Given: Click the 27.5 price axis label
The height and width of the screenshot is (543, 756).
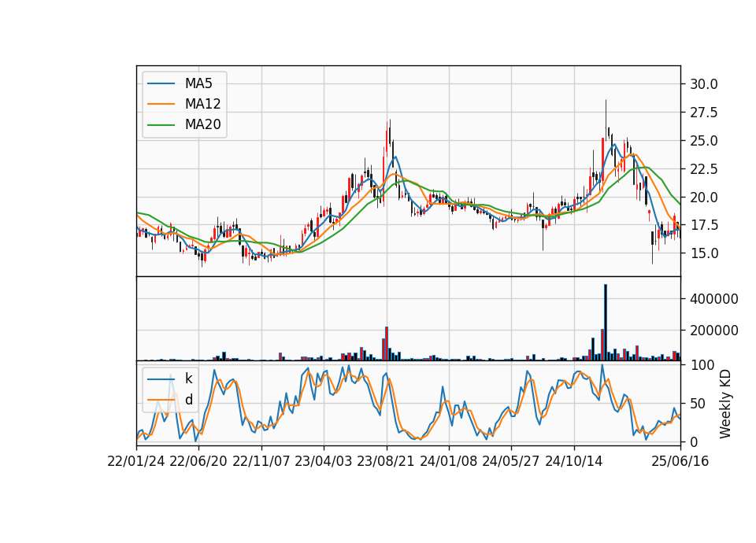Looking at the screenshot, I should coord(704,113).
